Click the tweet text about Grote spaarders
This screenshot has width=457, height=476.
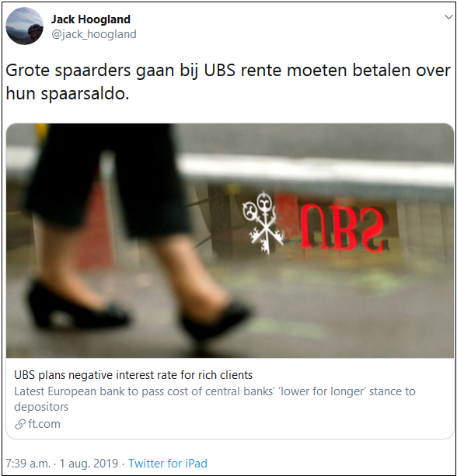[228, 82]
